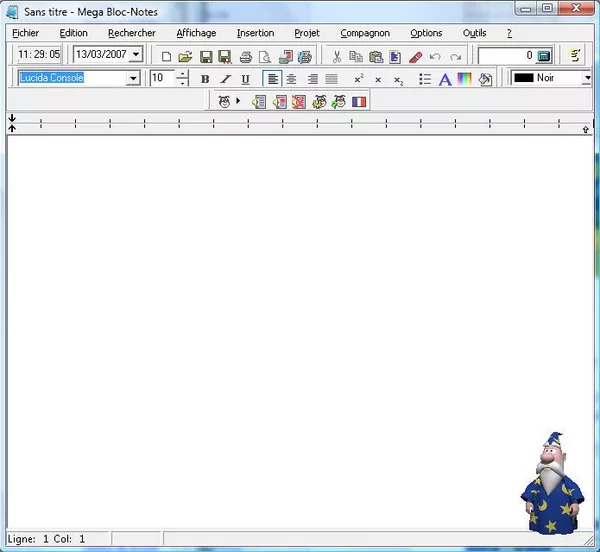Screen dimensions: 600x552
Task: Click the two printers icon
Action: [285, 57]
